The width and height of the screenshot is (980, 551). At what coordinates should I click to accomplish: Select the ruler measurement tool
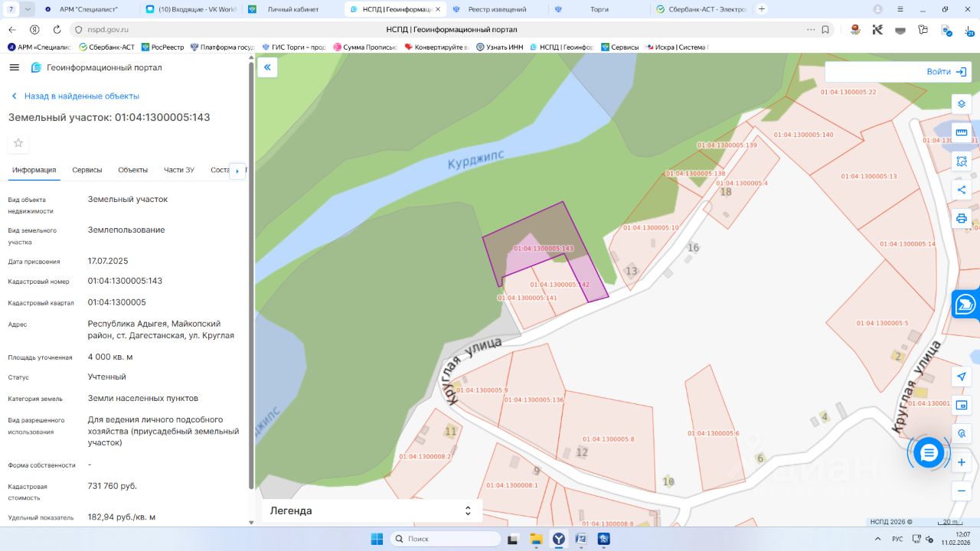(x=962, y=132)
